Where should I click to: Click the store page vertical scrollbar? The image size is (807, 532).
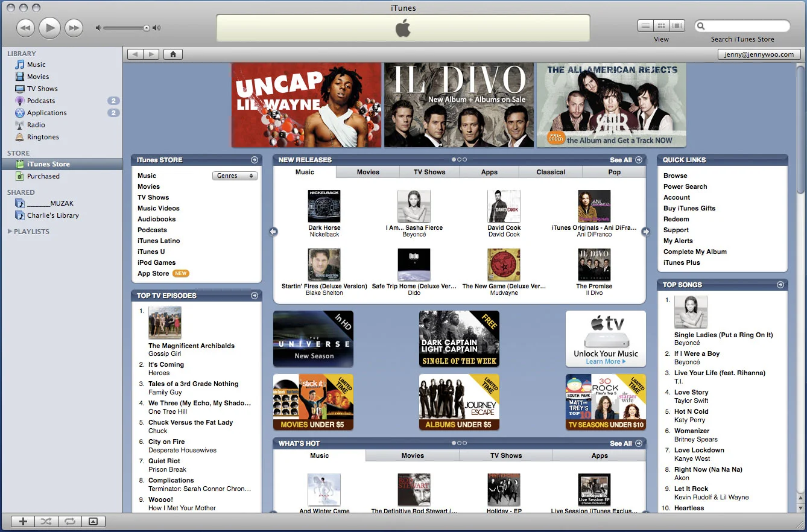tap(800, 130)
